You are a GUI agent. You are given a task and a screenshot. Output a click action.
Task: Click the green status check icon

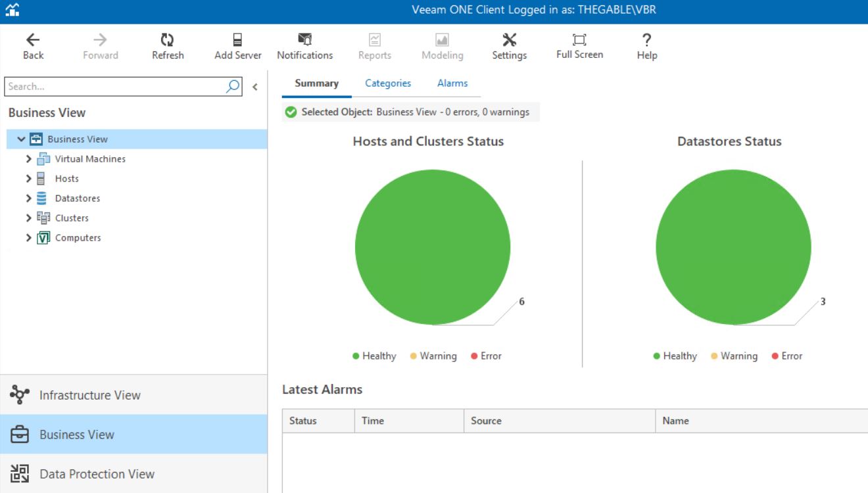click(291, 112)
